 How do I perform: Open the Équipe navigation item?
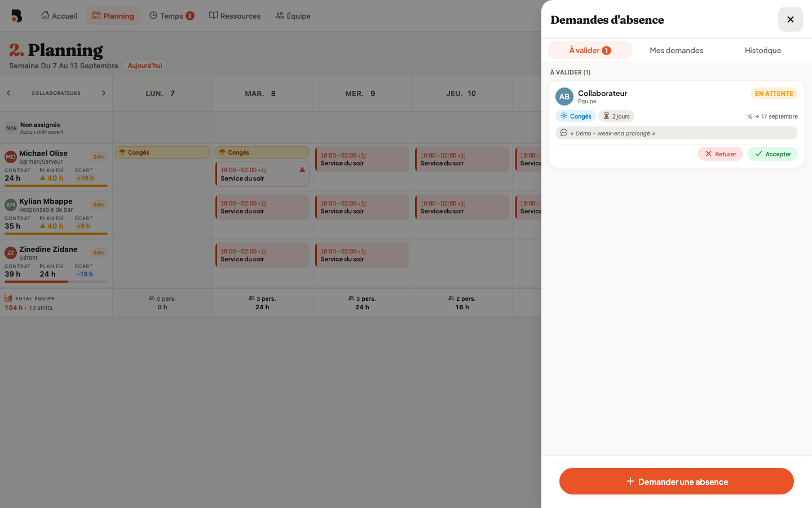click(x=293, y=16)
